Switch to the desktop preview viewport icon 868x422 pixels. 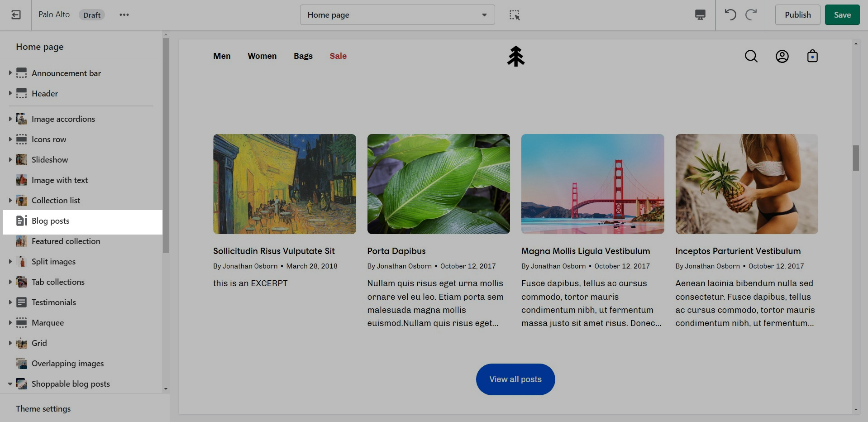pyautogui.click(x=700, y=15)
